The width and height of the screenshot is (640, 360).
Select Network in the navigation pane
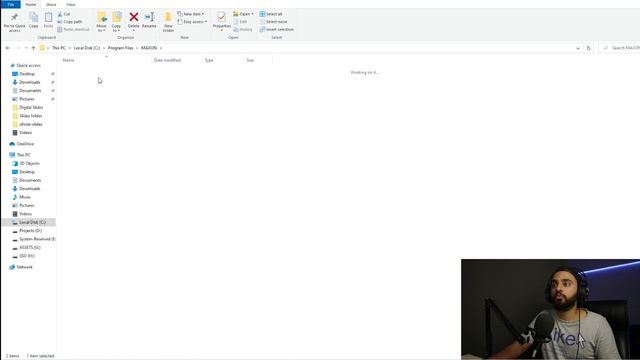[24, 267]
